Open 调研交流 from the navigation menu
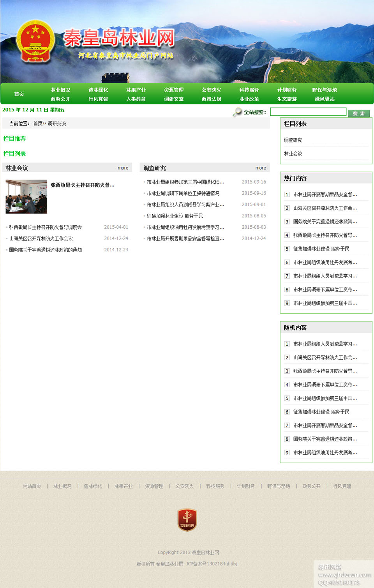Screen dimensions: 374x588 click(173, 99)
